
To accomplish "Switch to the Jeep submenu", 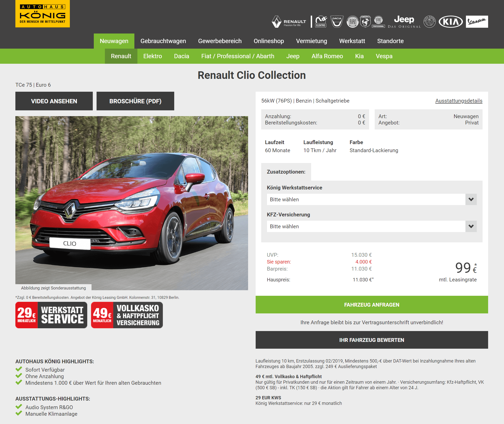I will click(x=293, y=56).
